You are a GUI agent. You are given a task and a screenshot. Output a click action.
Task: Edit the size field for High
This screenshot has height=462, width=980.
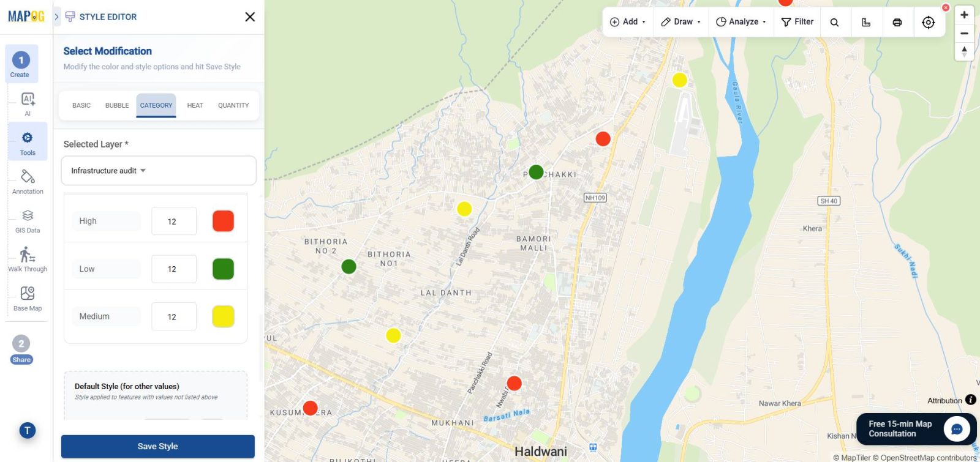point(174,221)
